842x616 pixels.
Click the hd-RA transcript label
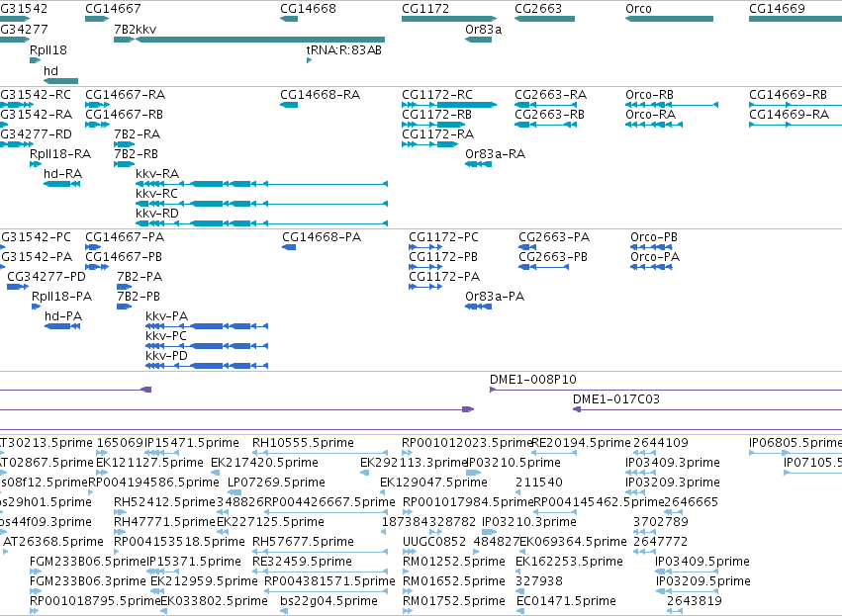[x=62, y=174]
